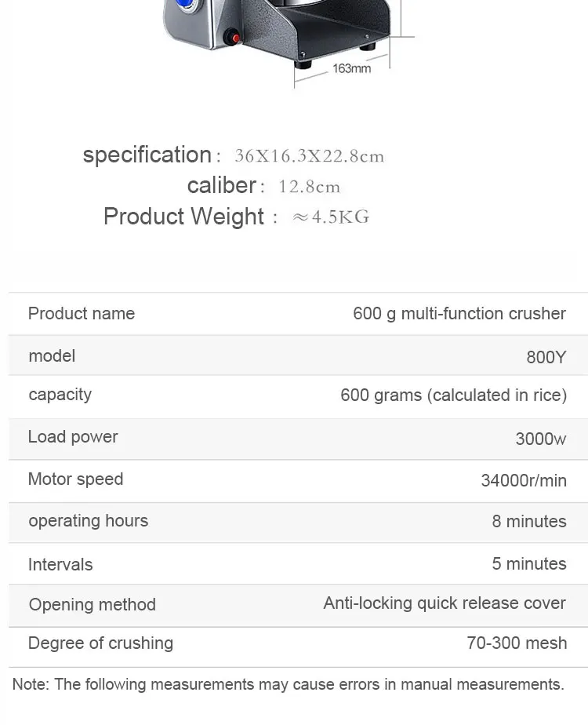Viewport: 588px width, 725px height.
Task: Click the Load power 3000w value
Action: tap(540, 439)
